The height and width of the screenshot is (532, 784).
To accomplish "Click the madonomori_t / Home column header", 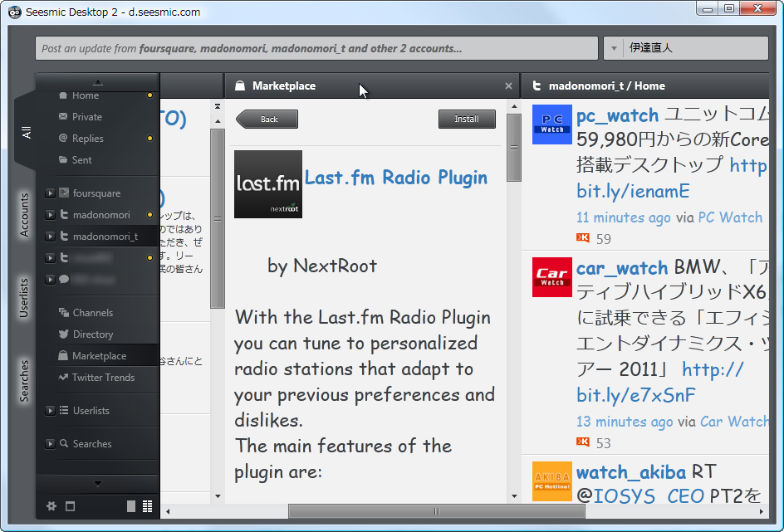I will click(645, 86).
